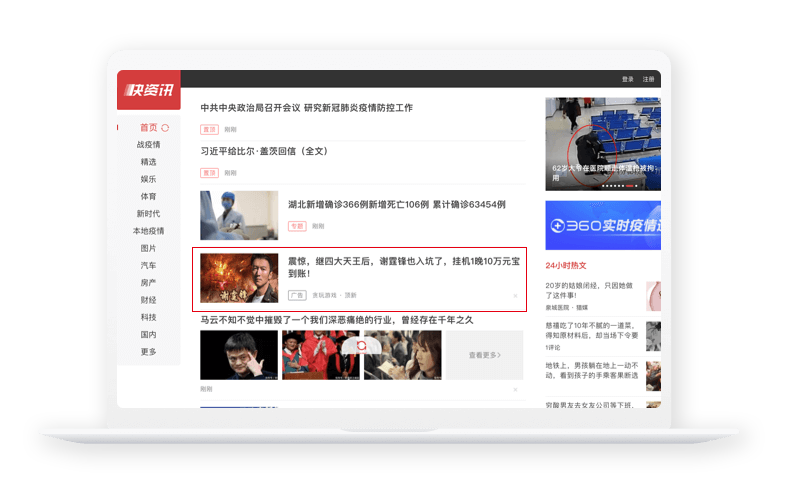Click the 快资讯 logo
The width and height of the screenshot is (794, 486).
point(148,90)
